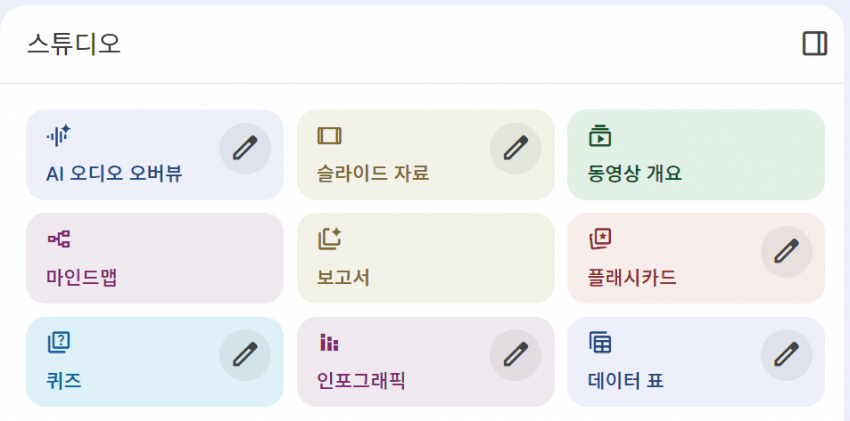Edit AI 오디오 오버뷰 with pencil icon
The width and height of the screenshot is (850, 421).
point(245,148)
